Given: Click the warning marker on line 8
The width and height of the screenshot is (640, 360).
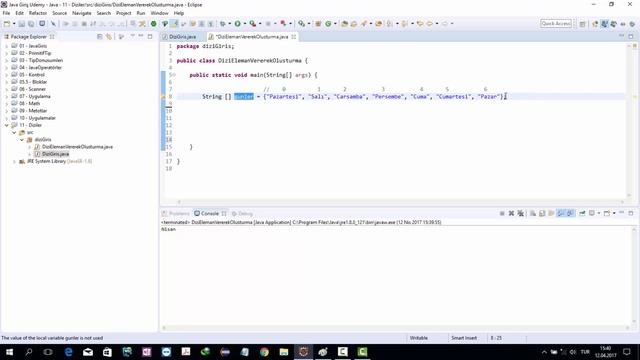Looking at the screenshot, I should point(163,97).
